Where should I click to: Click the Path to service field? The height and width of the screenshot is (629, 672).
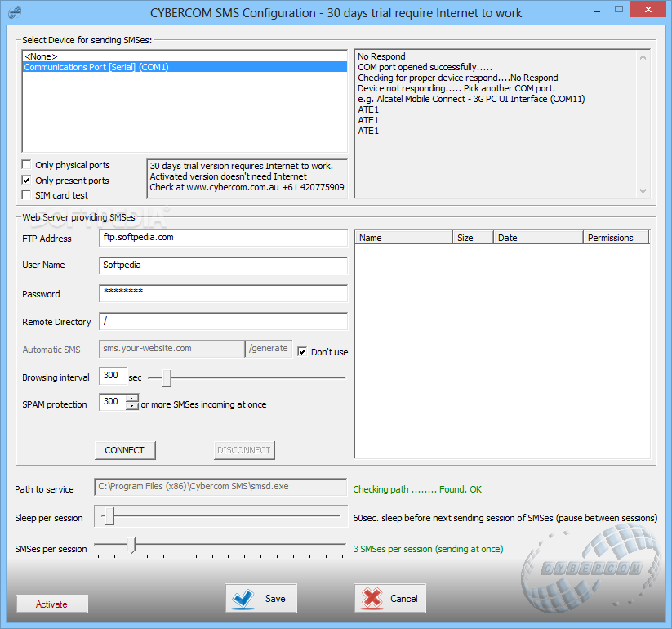[x=220, y=487]
